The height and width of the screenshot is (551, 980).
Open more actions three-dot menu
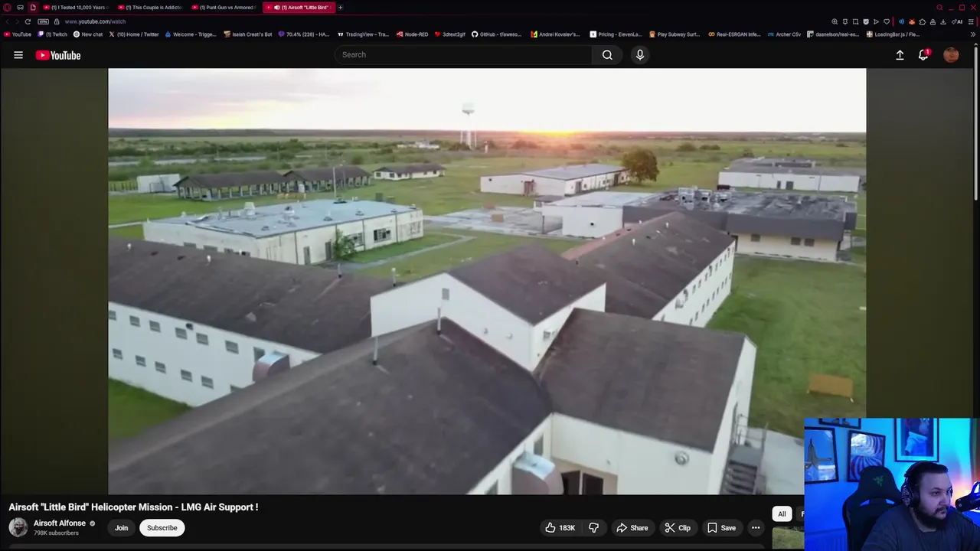coord(756,527)
